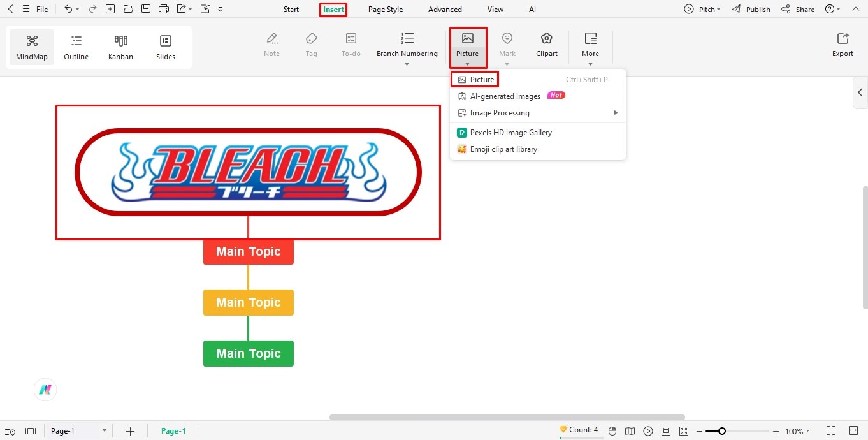Screen dimensions: 868x440
Task: Choose Pexels HD Image Gallery
Action: click(538, 133)
